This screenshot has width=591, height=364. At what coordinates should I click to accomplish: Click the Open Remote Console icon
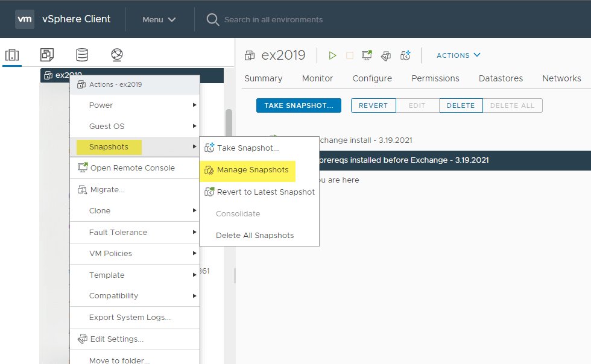point(83,168)
